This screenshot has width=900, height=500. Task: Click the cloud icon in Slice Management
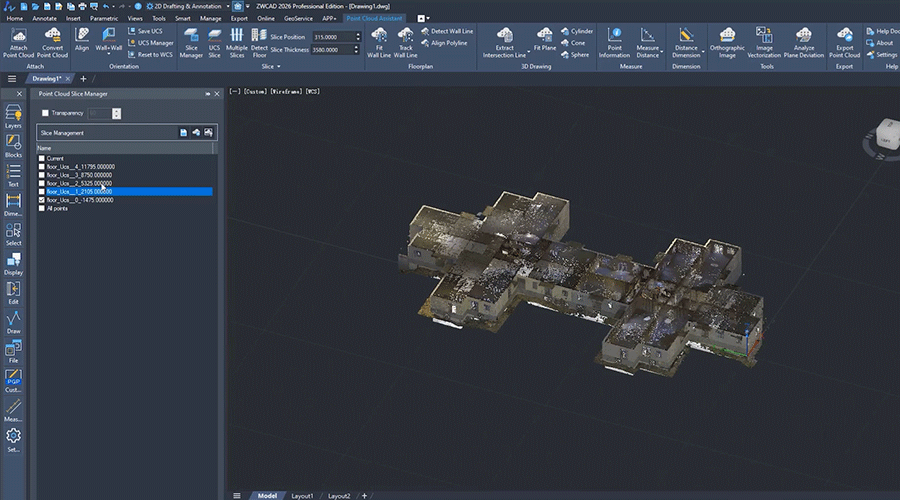(196, 133)
